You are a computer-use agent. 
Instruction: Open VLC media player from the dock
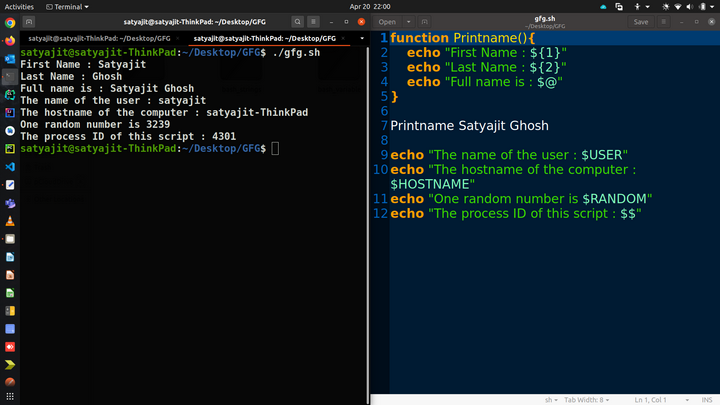point(10,221)
